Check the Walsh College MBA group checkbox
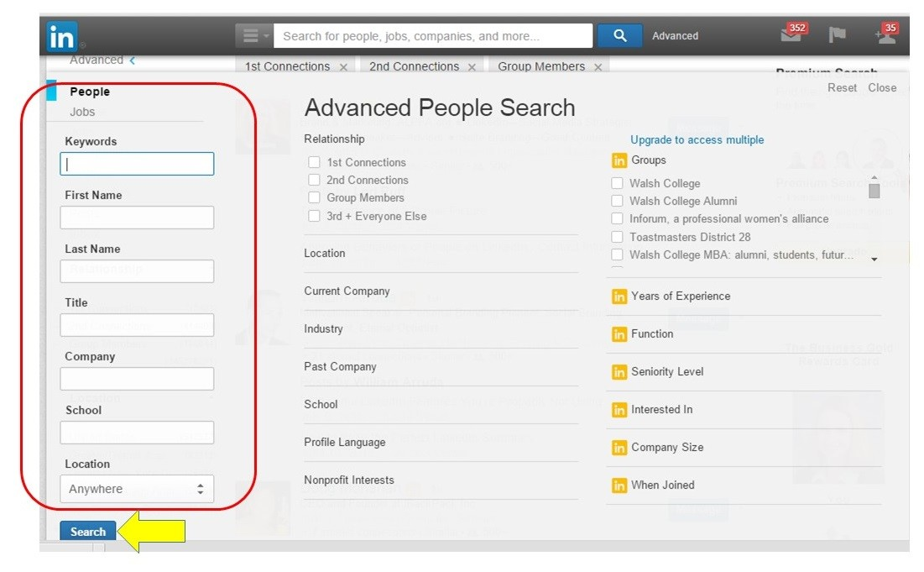The width and height of the screenshot is (924, 572). pyautogui.click(x=617, y=255)
